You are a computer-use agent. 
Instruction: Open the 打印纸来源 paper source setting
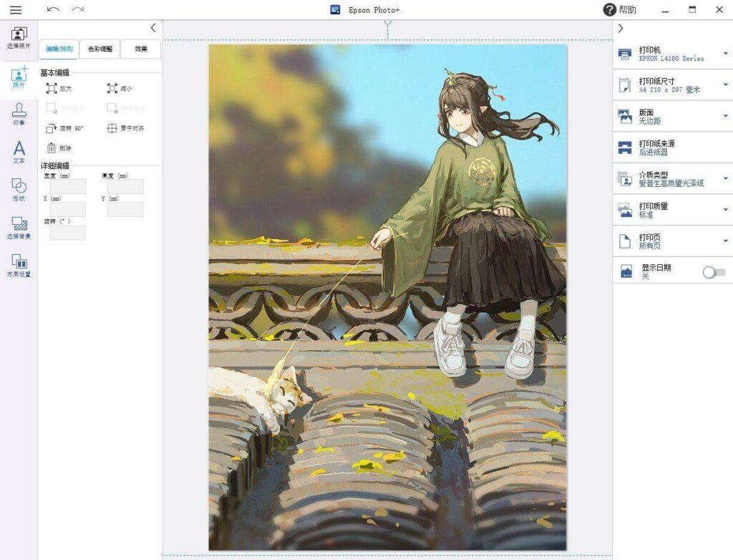pyautogui.click(x=673, y=148)
